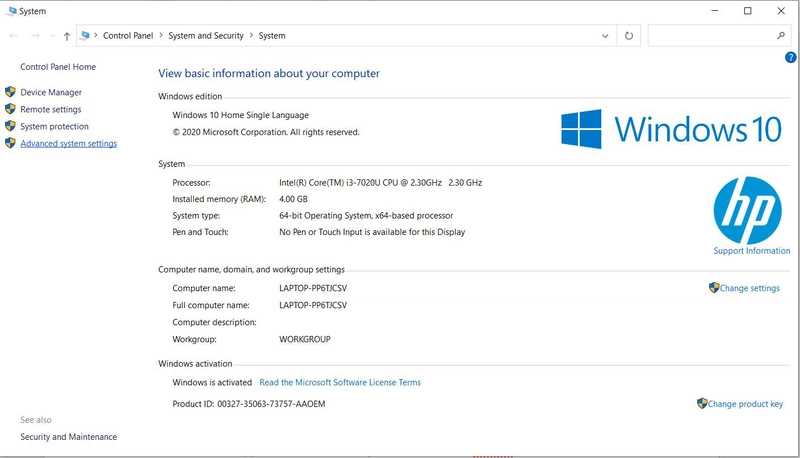Select the full computer name value LAPTOP-PP6TJCSV

313,305
